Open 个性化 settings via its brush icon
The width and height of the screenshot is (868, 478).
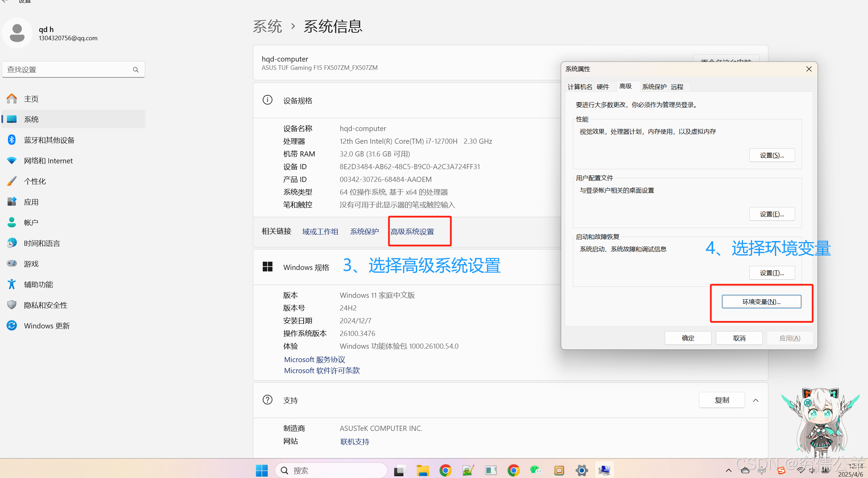click(x=11, y=181)
